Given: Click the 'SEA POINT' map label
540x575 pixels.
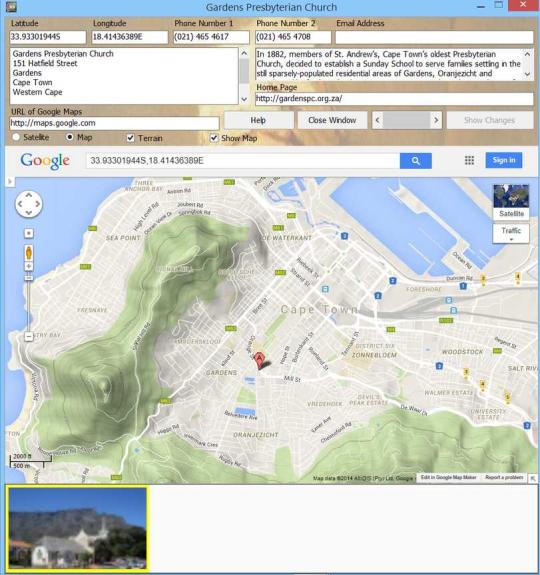Looking at the screenshot, I should (123, 238).
